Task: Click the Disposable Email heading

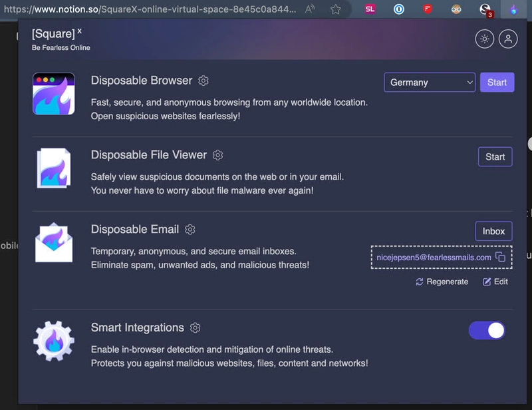Action: coord(135,229)
